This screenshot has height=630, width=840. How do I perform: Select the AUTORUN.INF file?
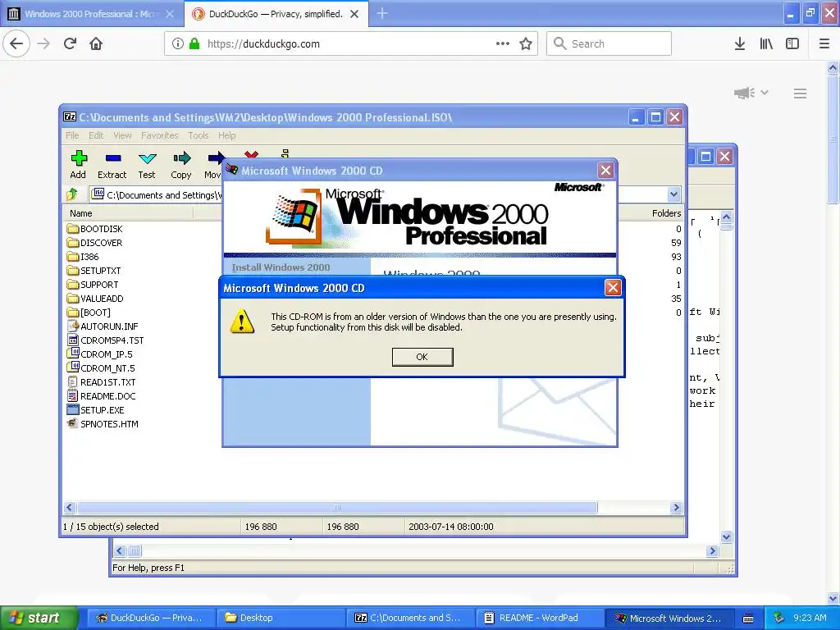coord(103,326)
